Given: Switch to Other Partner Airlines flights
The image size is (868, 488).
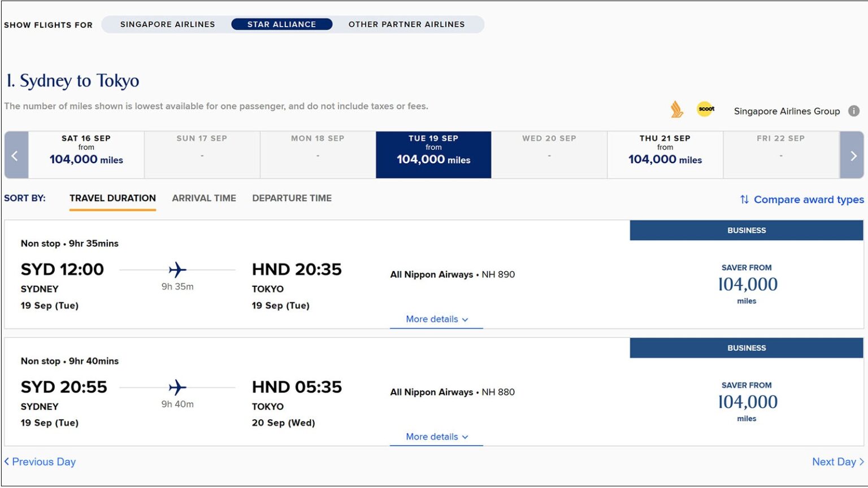Looking at the screenshot, I should click(x=408, y=24).
